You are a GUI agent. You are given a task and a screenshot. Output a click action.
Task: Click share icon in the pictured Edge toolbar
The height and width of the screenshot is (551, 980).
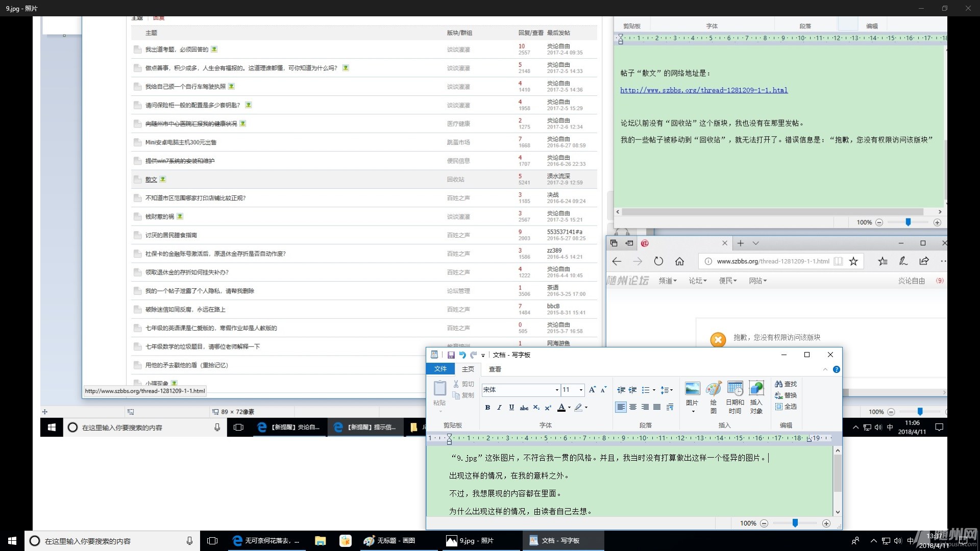point(924,261)
